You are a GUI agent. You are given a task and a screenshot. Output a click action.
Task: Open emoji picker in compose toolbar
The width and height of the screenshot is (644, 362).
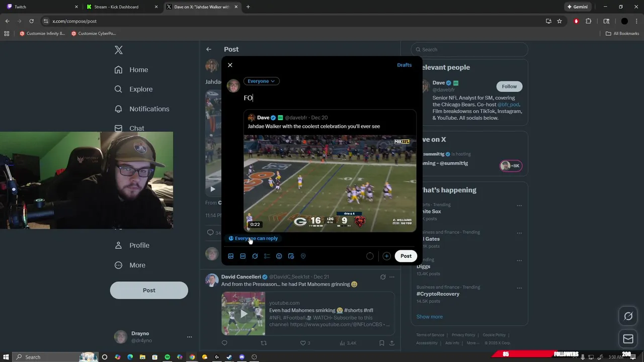279,256
